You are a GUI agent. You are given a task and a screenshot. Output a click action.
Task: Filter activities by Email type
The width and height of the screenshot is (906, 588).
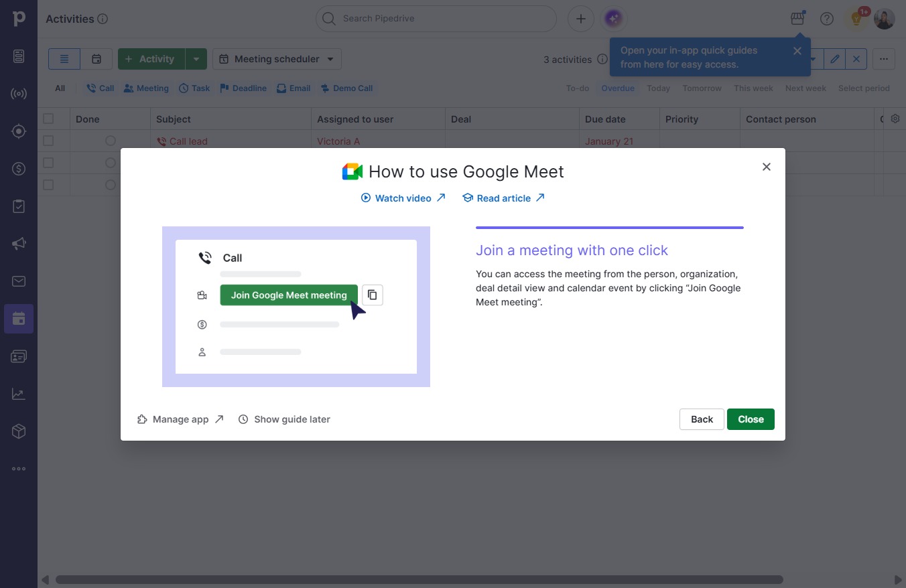coord(294,88)
